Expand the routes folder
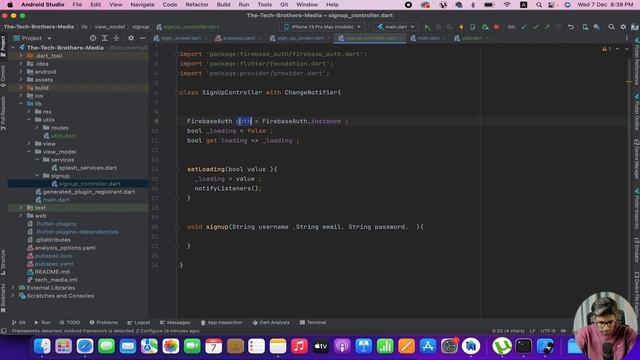Screen dimensions: 640x360 coord(37,128)
